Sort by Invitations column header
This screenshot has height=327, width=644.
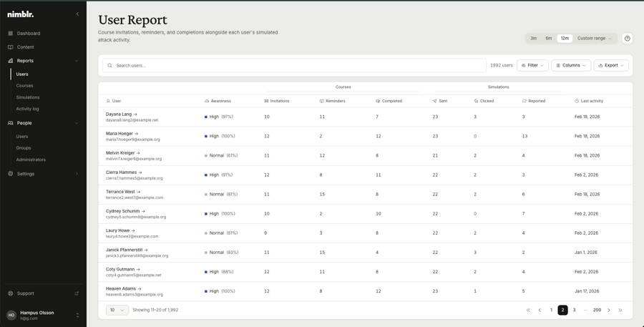pos(277,101)
